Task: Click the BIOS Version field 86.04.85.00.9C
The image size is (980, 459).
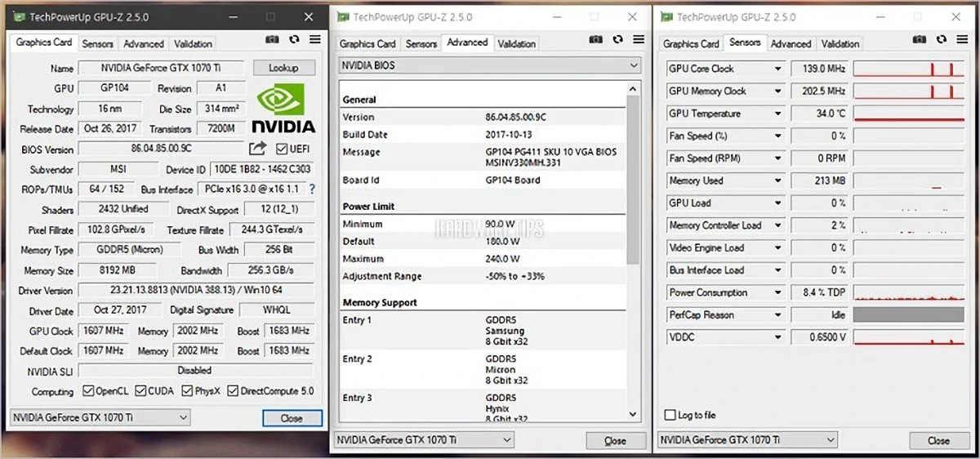Action: pos(162,149)
